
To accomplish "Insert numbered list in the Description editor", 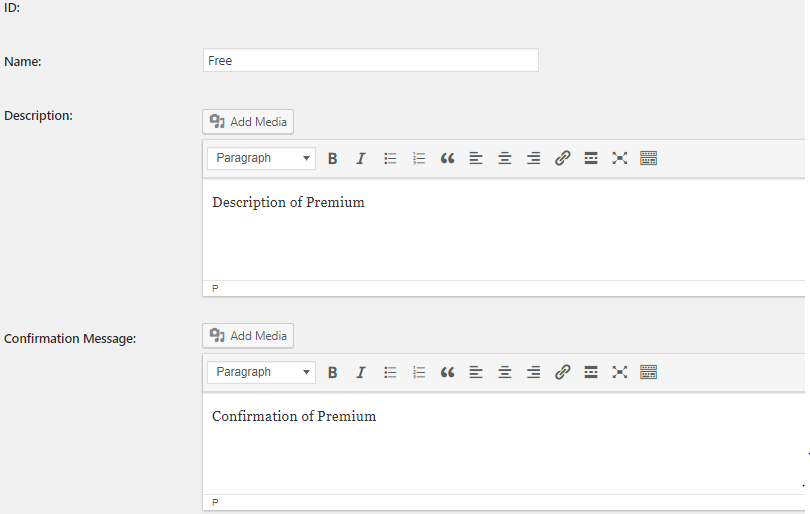I will point(419,158).
